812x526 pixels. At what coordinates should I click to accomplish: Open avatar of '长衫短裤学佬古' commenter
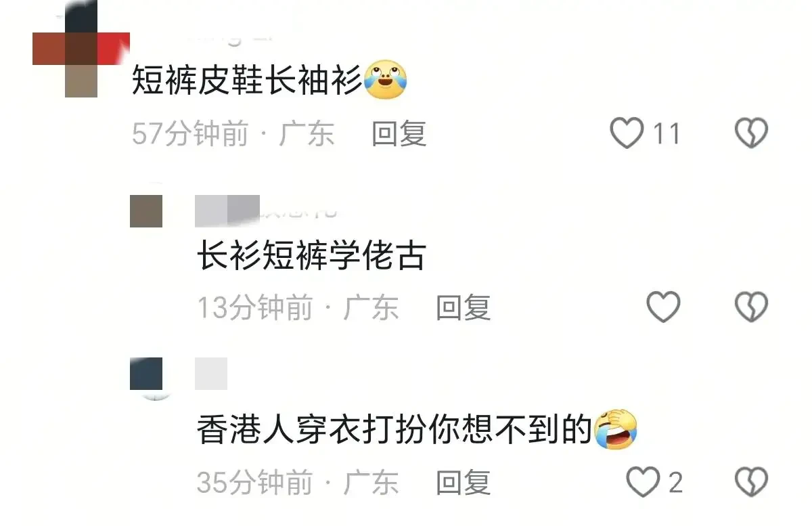[146, 211]
